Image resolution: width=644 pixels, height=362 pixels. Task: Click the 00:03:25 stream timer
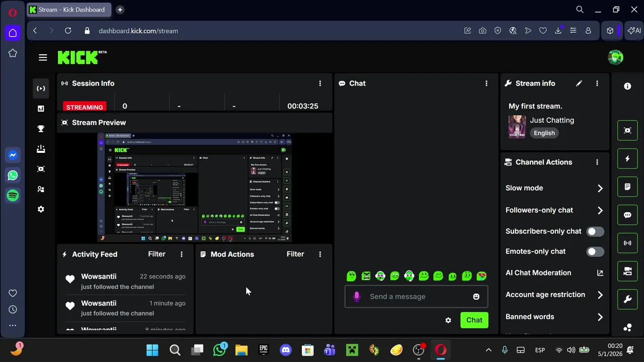(x=302, y=106)
